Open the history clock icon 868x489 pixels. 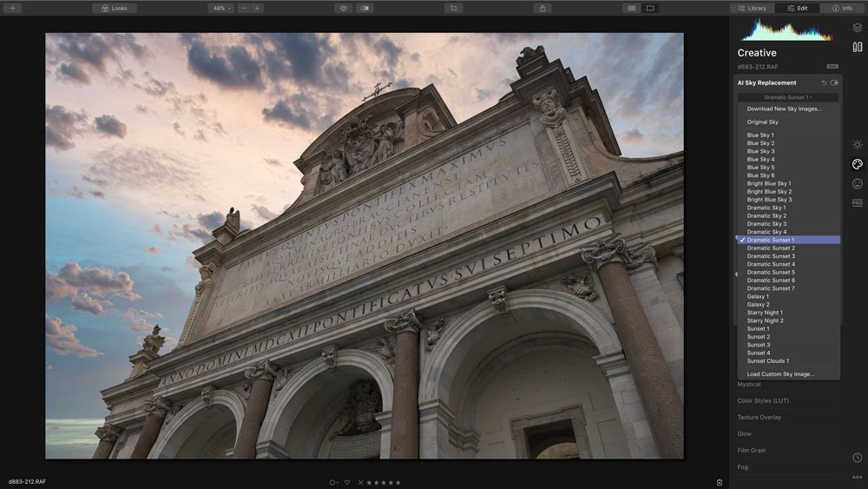pos(857,458)
